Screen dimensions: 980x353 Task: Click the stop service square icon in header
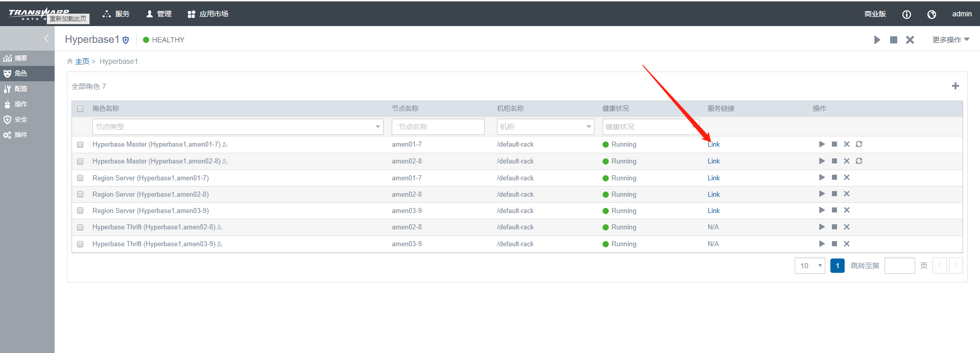point(893,40)
